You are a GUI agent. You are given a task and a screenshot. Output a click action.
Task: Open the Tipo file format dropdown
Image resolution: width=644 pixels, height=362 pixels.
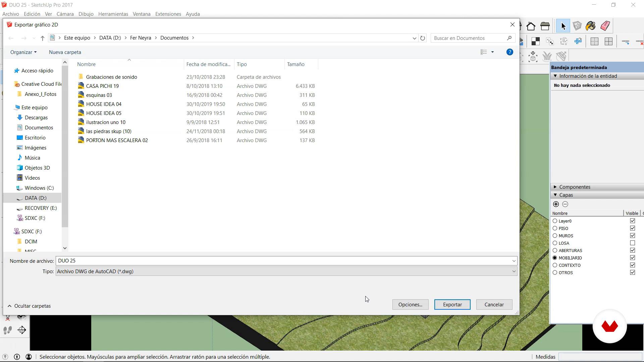click(514, 271)
